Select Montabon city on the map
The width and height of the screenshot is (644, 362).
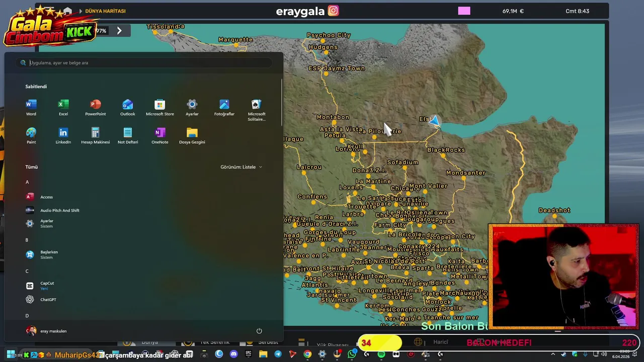[333, 117]
